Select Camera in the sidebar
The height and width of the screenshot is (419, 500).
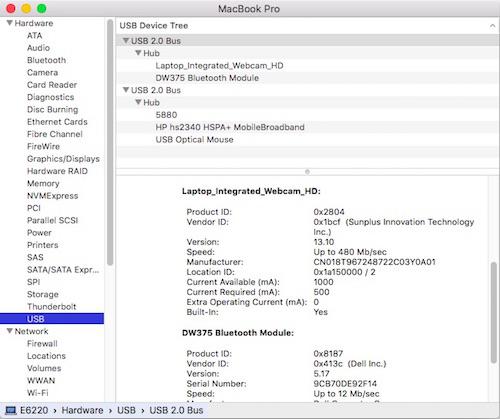[42, 72]
